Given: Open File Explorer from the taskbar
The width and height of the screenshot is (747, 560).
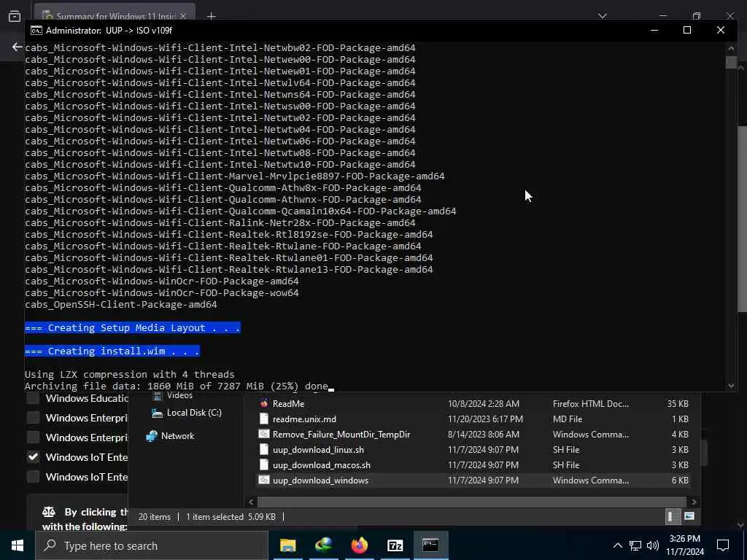Looking at the screenshot, I should point(287,545).
